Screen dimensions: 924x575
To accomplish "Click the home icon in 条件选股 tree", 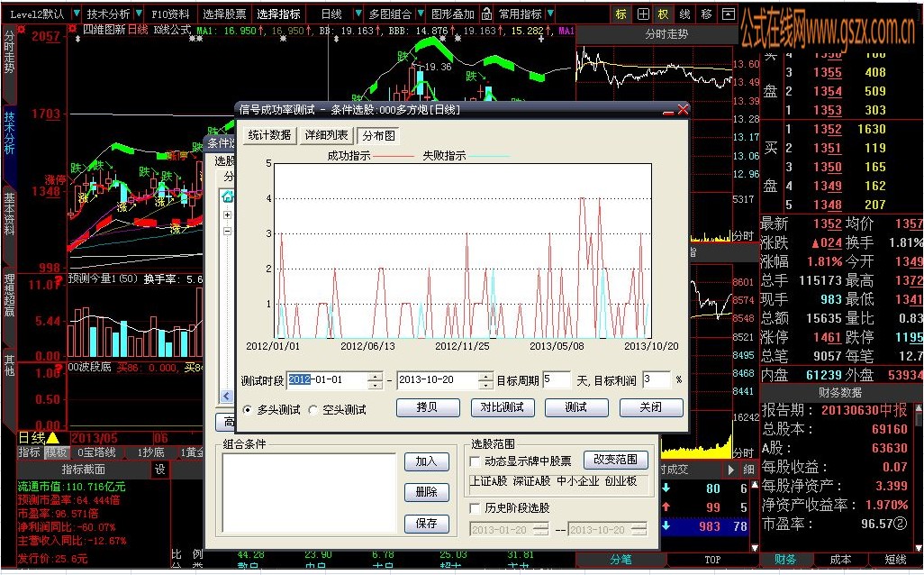I will coord(228,196).
